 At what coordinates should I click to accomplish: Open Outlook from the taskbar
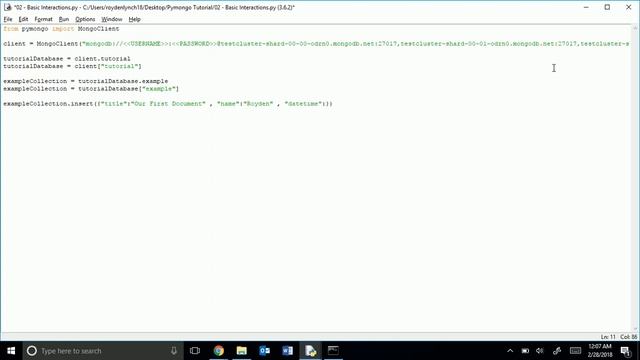point(264,351)
